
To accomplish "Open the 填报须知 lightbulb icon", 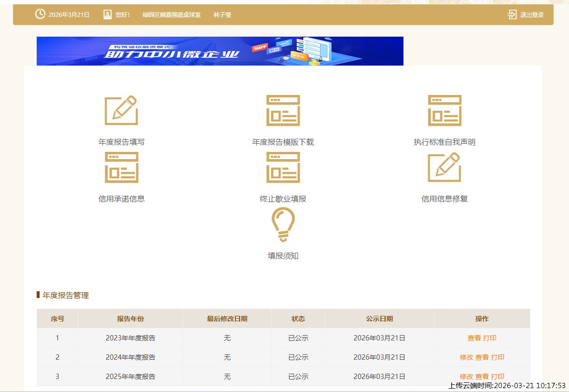I will pos(283,224).
